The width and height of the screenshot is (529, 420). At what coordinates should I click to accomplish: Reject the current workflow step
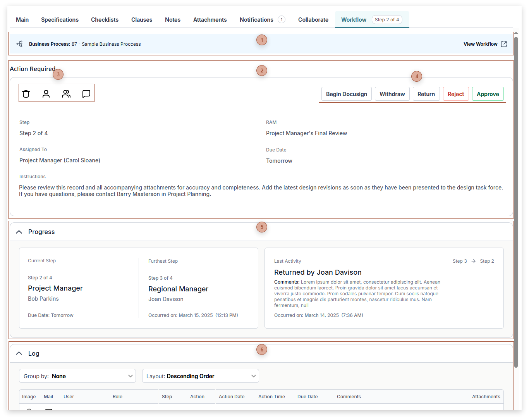click(x=456, y=94)
